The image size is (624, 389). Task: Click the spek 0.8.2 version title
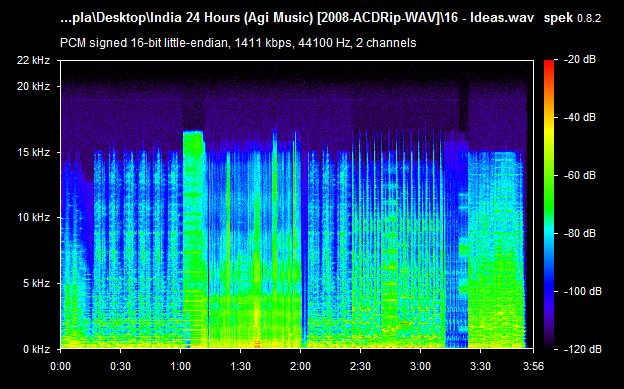[572, 18]
